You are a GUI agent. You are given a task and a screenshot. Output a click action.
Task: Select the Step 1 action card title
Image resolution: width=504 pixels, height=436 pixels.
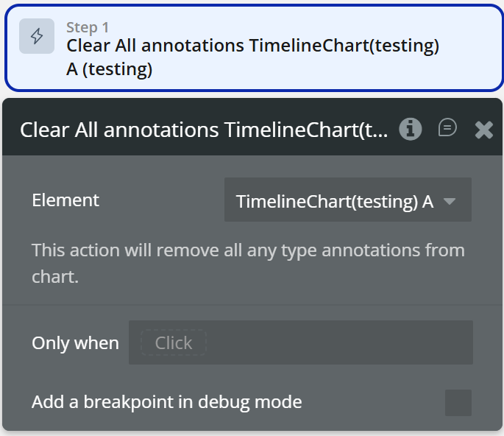pyautogui.click(x=252, y=46)
